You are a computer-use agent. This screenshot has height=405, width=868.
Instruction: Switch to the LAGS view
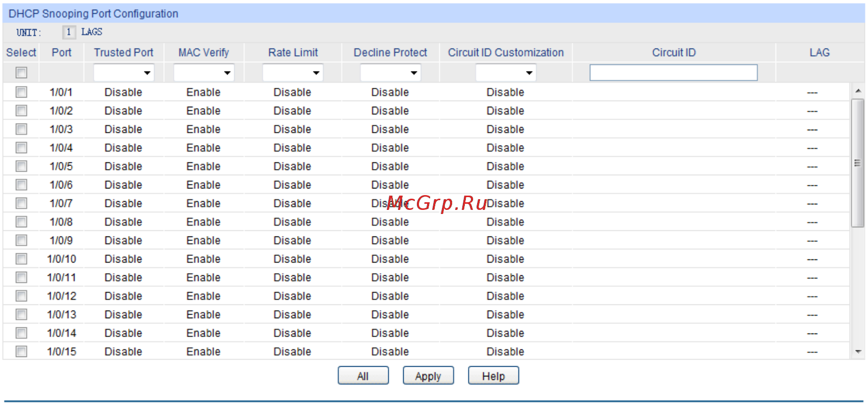[x=92, y=32]
